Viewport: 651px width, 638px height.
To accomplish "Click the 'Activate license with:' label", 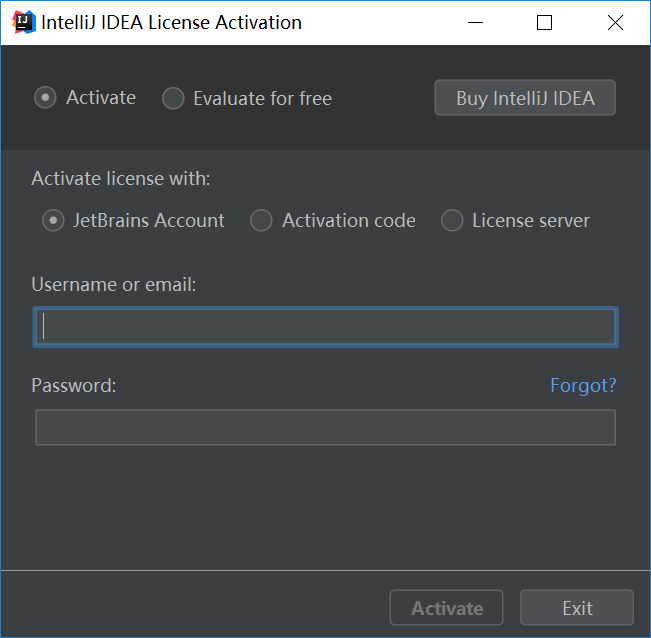I will coord(121,179).
